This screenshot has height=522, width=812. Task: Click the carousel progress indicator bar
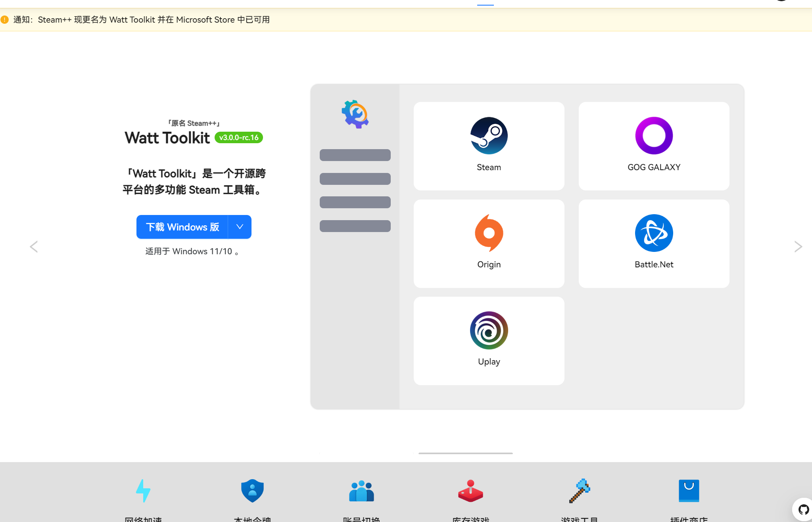point(465,453)
